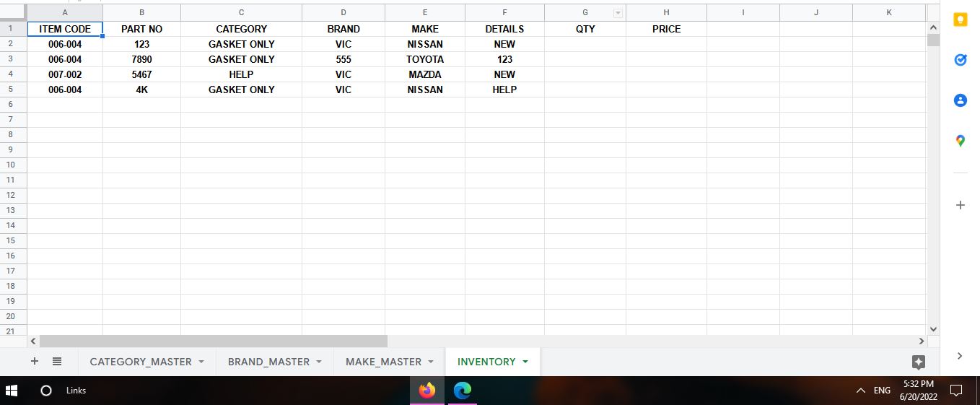
Task: Open the Windows Start menu
Action: pyautogui.click(x=12, y=391)
